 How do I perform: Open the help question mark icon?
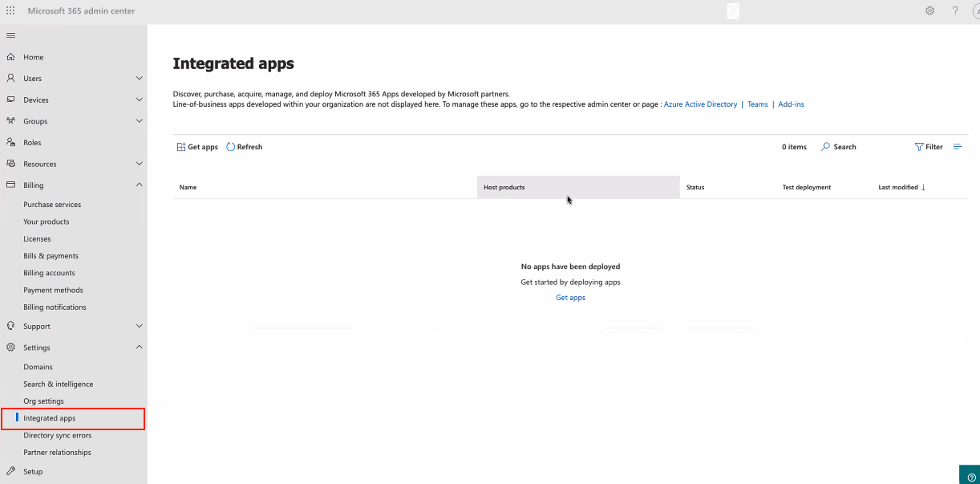pyautogui.click(x=955, y=10)
